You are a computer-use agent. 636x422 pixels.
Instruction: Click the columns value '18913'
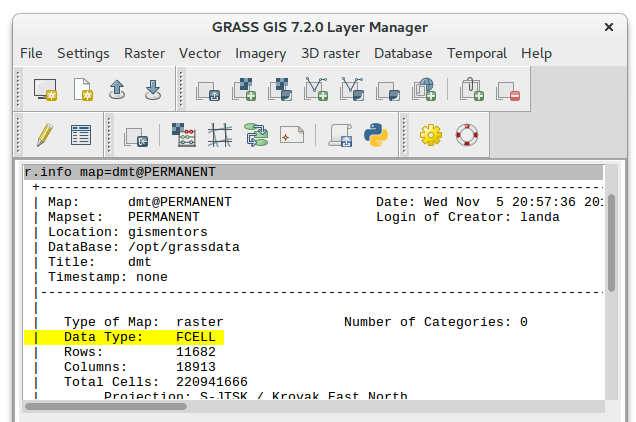(196, 367)
